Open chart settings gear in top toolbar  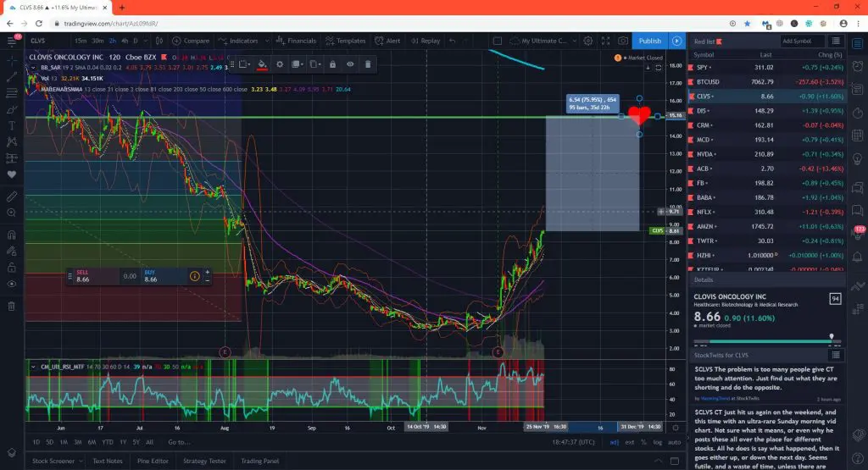[588, 41]
